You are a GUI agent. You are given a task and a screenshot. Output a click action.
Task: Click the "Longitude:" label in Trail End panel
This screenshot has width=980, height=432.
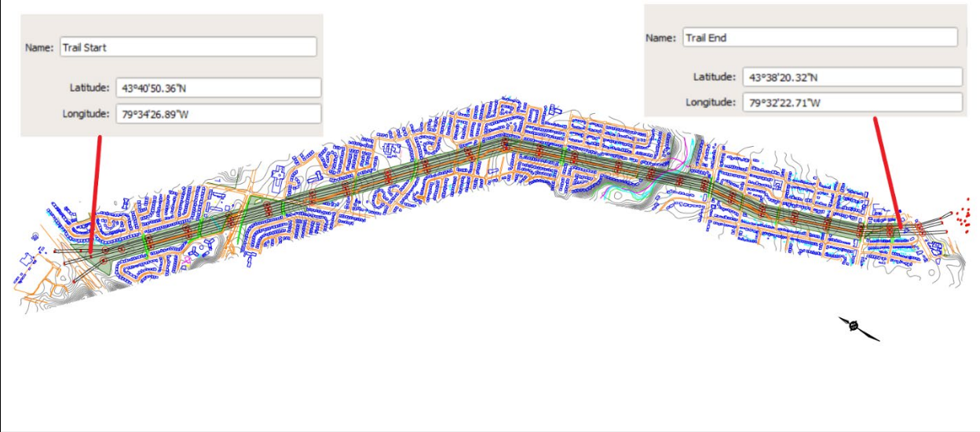pos(711,102)
